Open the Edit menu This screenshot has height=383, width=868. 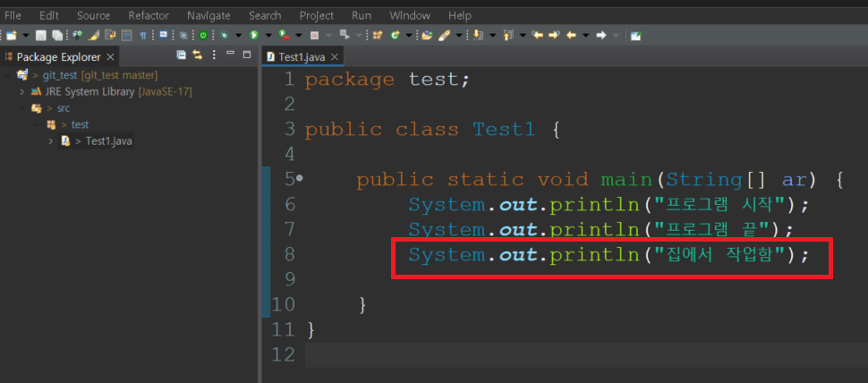(48, 15)
